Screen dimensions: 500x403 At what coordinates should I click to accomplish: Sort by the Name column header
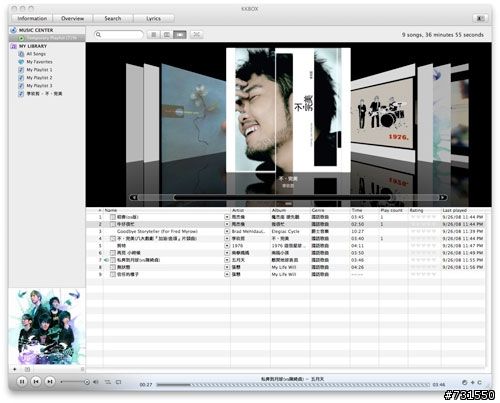[167, 210]
